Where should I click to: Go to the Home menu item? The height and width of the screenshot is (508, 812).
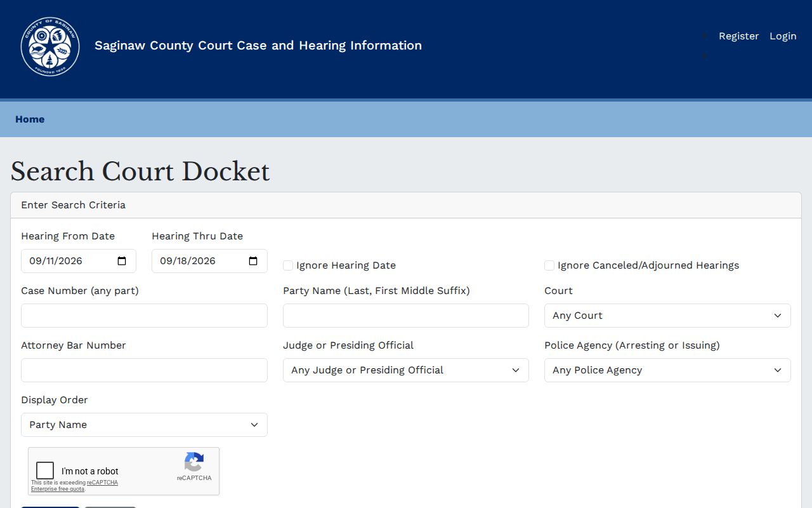click(30, 119)
